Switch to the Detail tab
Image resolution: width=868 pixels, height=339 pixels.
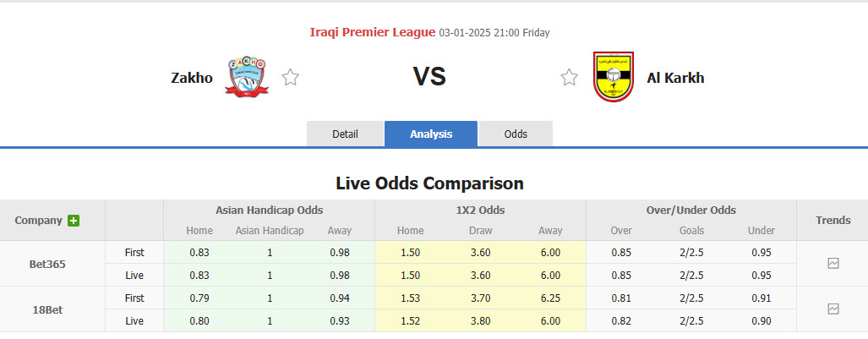345,134
